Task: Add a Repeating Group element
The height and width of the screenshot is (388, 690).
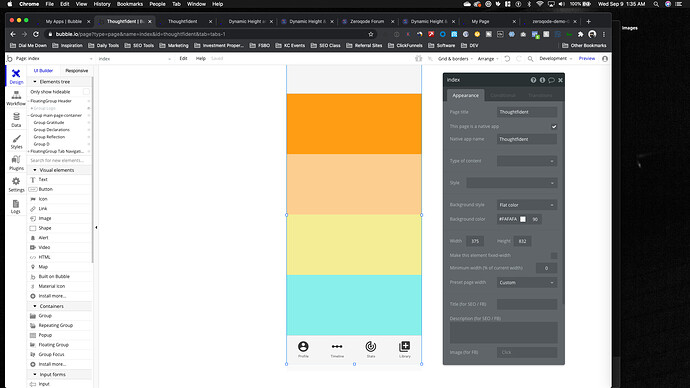Action: pos(55,326)
